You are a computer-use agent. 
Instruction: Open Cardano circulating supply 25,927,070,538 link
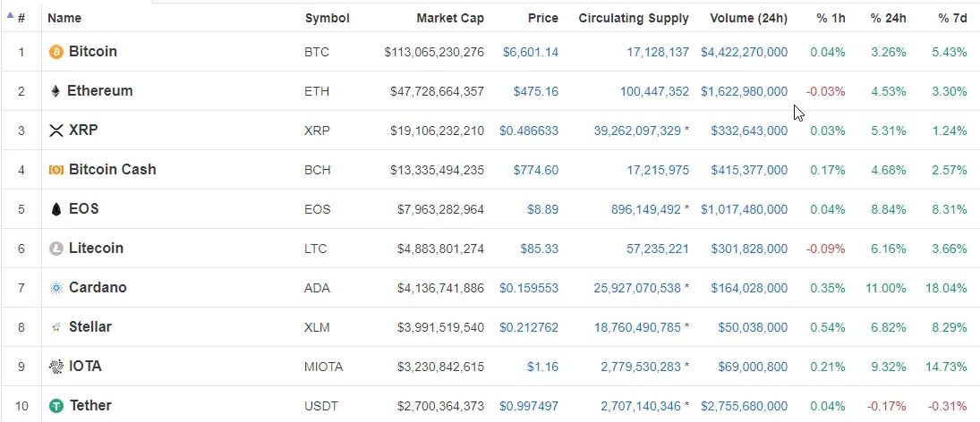point(637,288)
